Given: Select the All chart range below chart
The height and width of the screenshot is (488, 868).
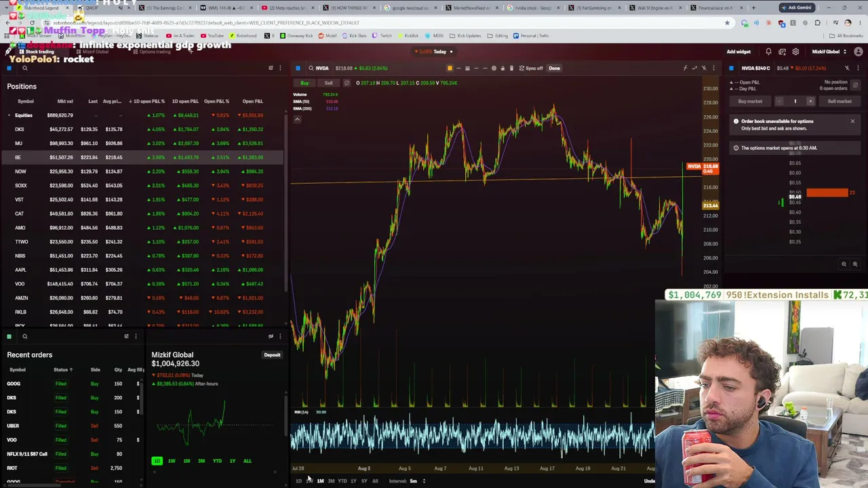Looking at the screenshot, I should [x=375, y=481].
